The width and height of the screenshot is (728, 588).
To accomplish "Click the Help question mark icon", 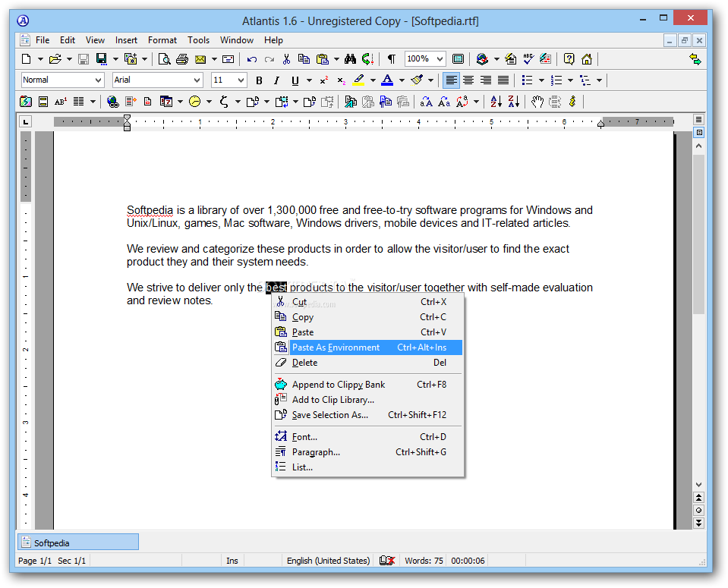I will coord(569,59).
